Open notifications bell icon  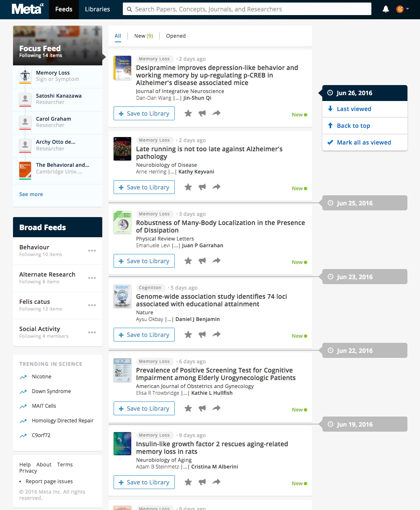click(x=386, y=9)
